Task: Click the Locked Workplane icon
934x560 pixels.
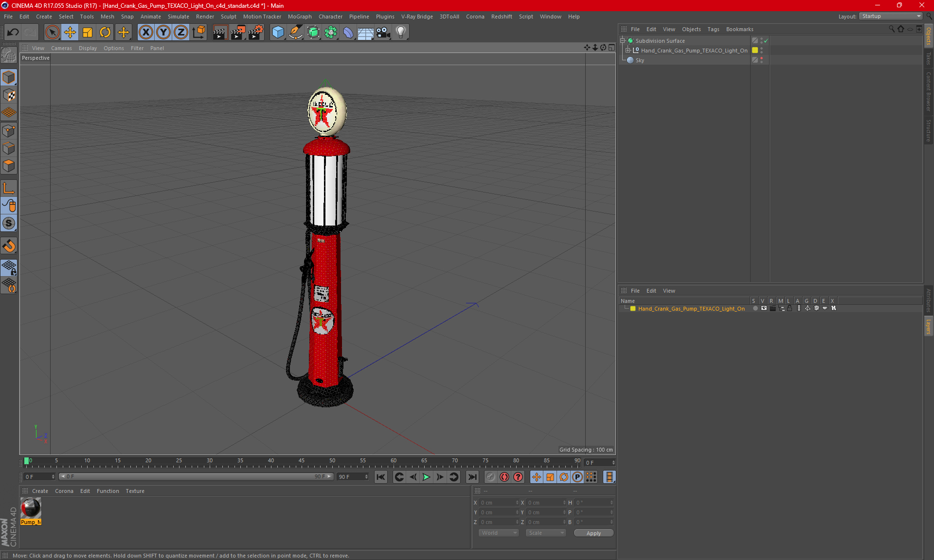Action: [x=9, y=267]
